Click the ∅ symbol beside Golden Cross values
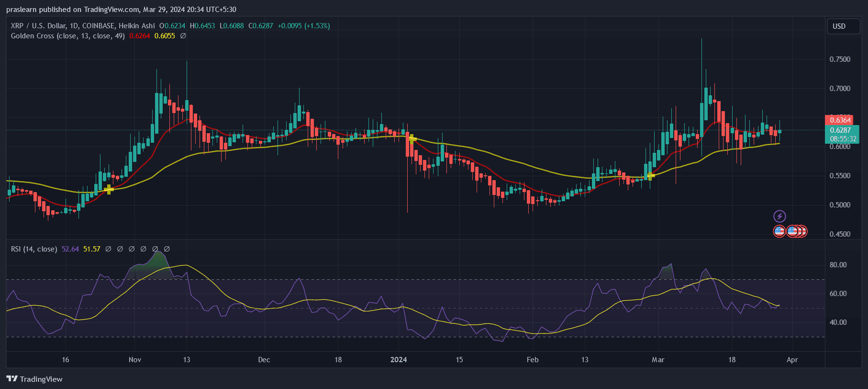The height and width of the screenshot is (389, 868). [183, 36]
